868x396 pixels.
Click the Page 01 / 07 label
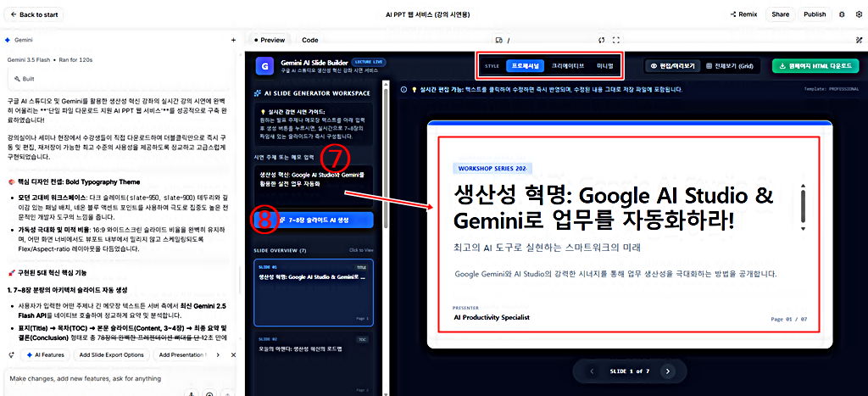789,319
